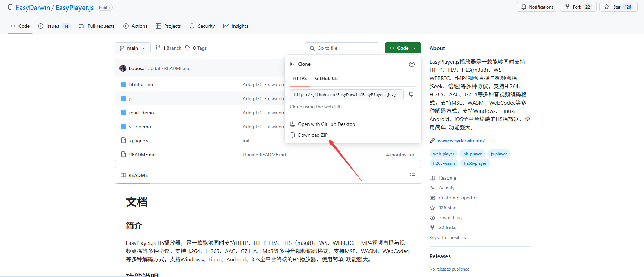Open the Pull requests tab
The width and height of the screenshot is (644, 277).
pos(97,26)
